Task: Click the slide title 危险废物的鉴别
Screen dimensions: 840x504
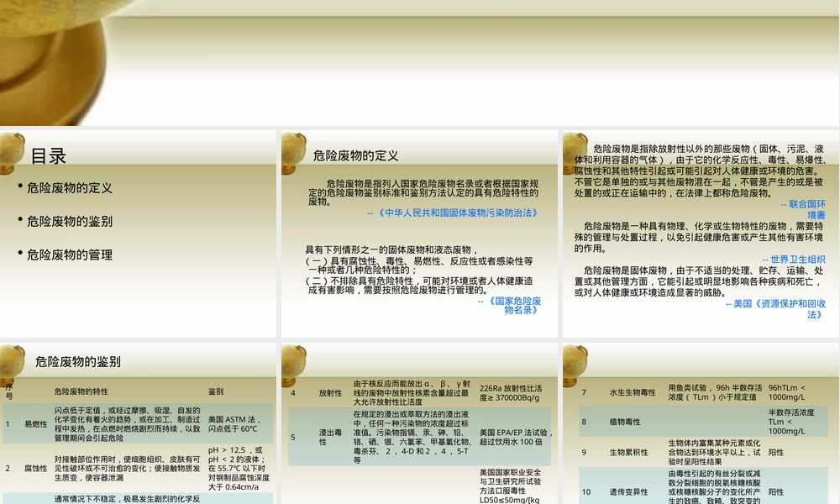Action: [77, 362]
